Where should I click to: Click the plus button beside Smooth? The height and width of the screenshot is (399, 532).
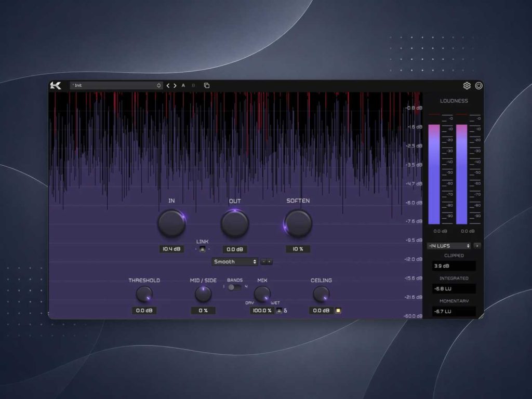point(270,262)
